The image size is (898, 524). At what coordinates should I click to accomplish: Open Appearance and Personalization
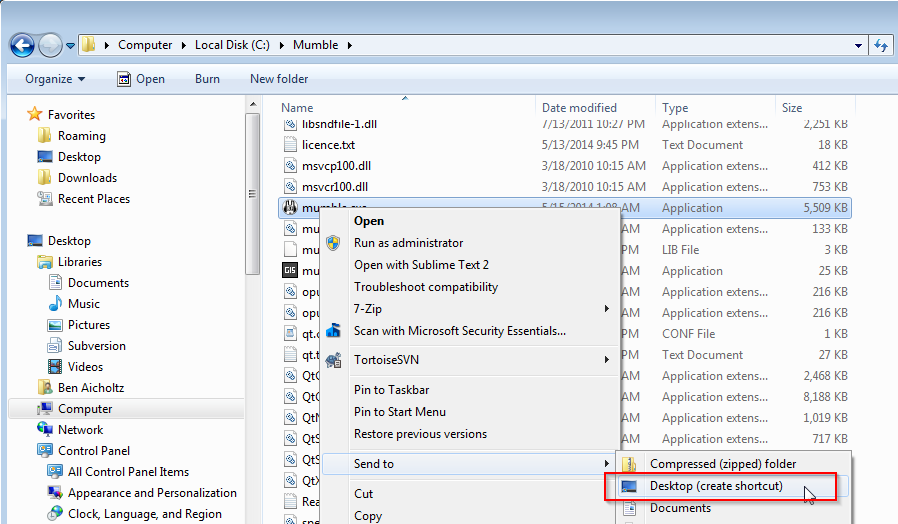pos(152,493)
